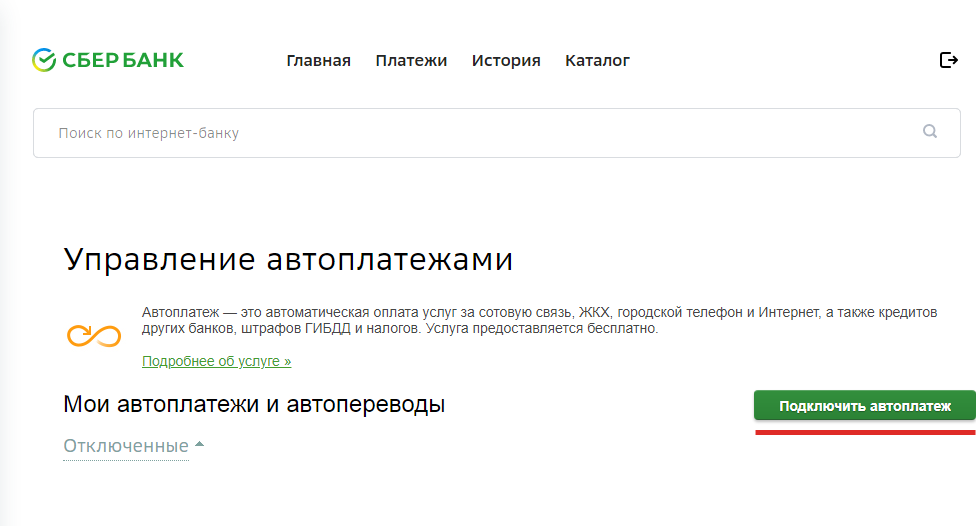
Task: Open the Платежи menu item
Action: pyautogui.click(x=411, y=61)
